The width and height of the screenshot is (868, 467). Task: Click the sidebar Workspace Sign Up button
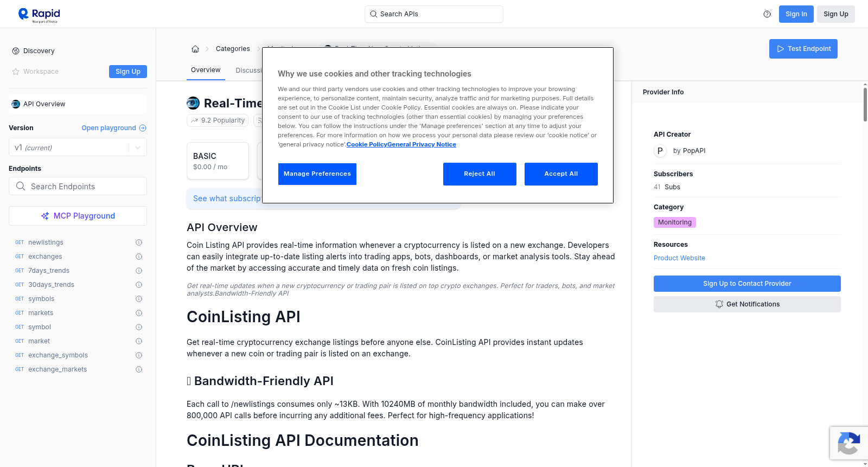pos(128,72)
